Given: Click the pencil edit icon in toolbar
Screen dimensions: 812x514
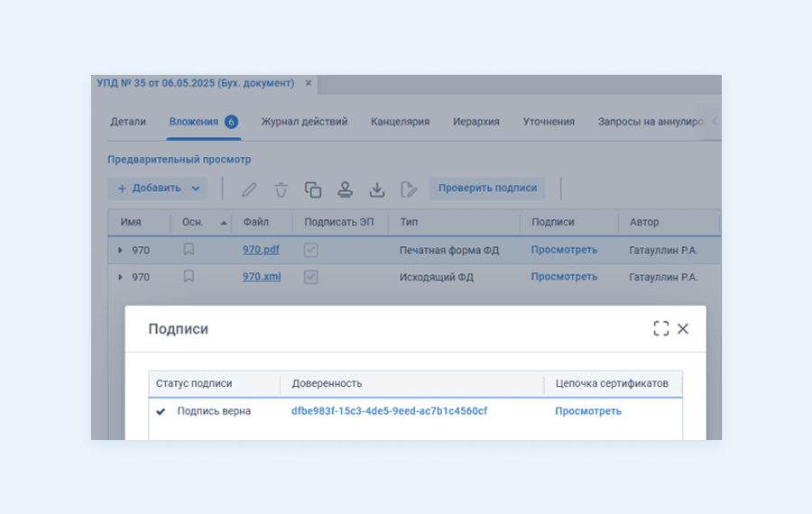Looking at the screenshot, I should point(249,189).
